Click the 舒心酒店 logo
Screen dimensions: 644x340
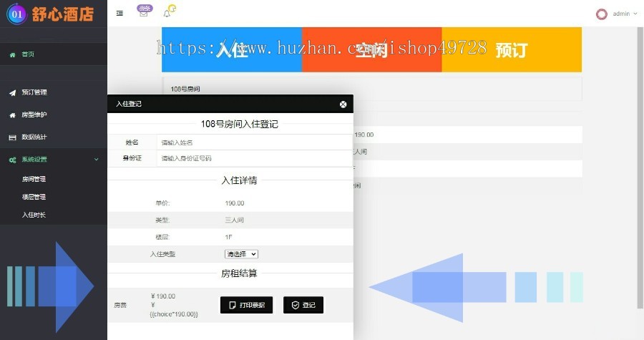(x=50, y=14)
